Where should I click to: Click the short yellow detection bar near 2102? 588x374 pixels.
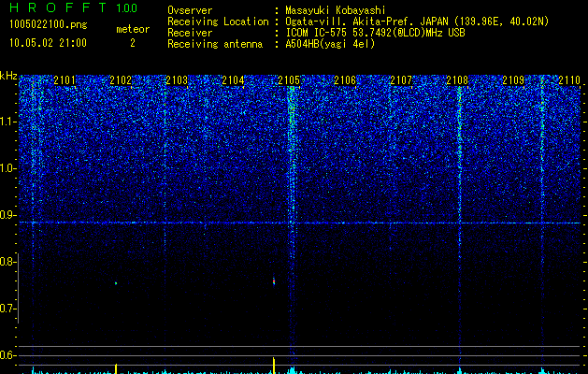(x=116, y=368)
